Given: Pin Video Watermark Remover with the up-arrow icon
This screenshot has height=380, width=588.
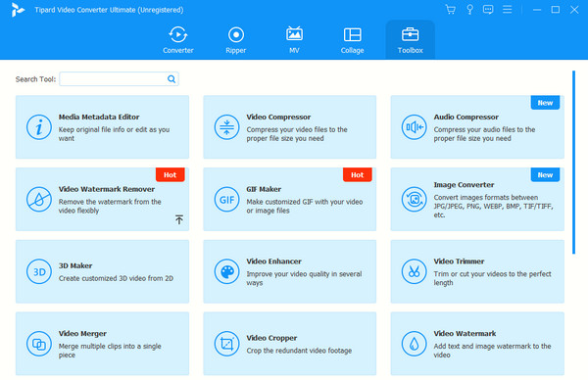Looking at the screenshot, I should pyautogui.click(x=179, y=219).
